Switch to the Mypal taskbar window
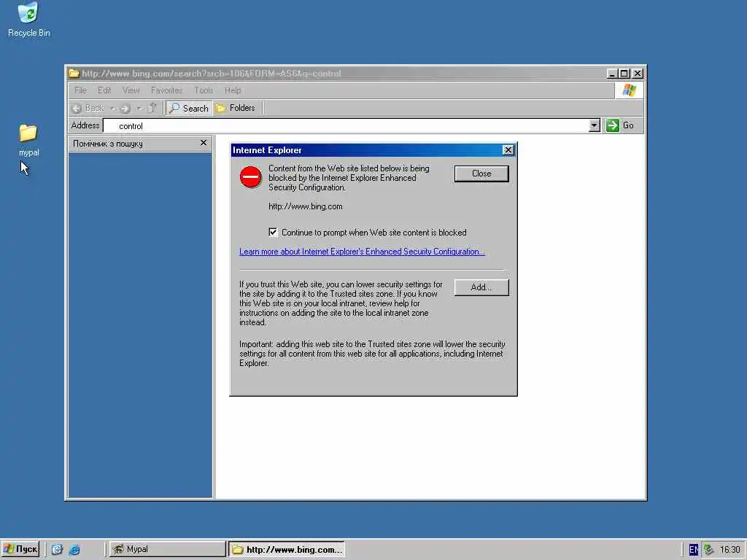Viewport: 747px width, 560px height. pyautogui.click(x=167, y=549)
